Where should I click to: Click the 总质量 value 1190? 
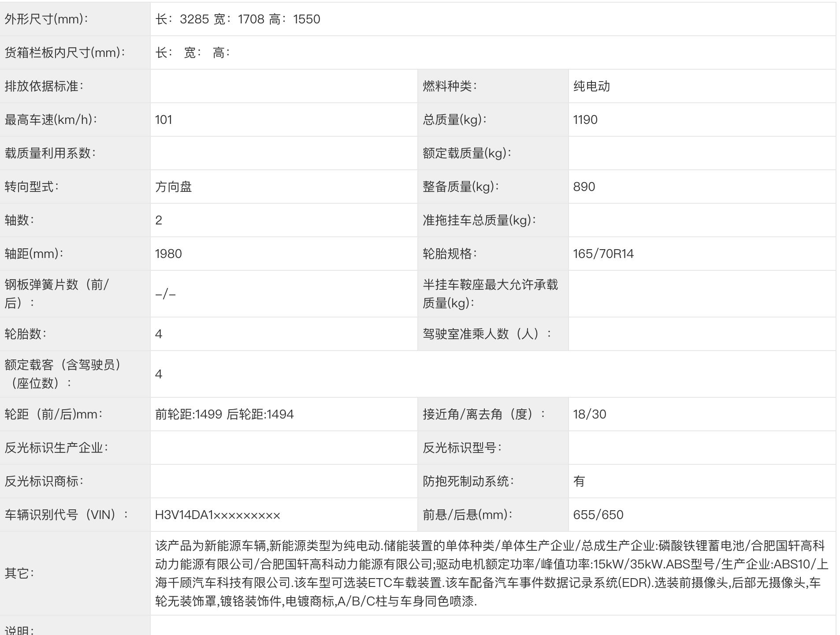[x=586, y=119]
